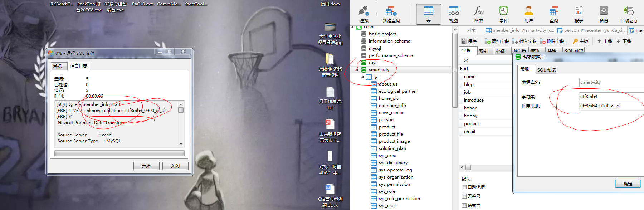Select the performance_schema database

click(391, 55)
